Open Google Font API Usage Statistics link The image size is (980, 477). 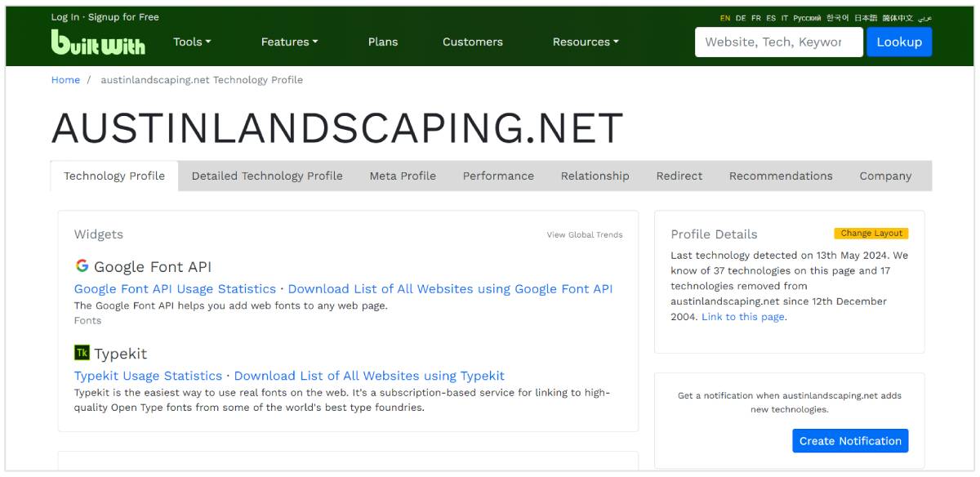coord(175,289)
